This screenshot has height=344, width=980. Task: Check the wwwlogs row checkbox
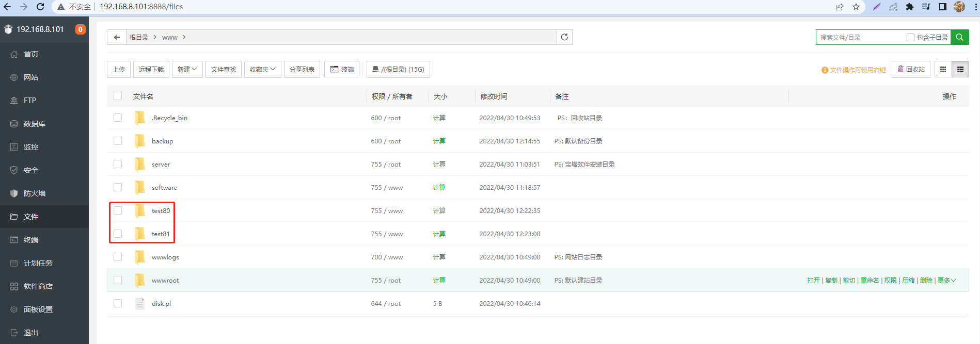(118, 257)
